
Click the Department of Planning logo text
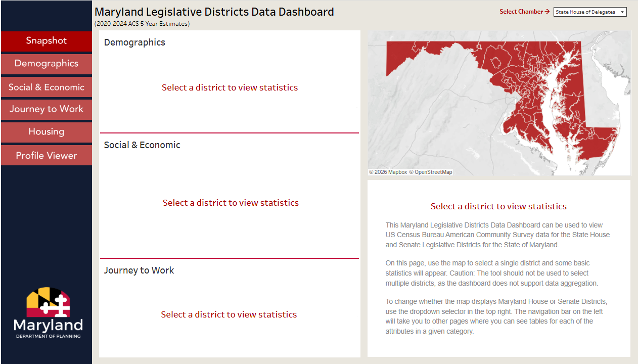(x=48, y=336)
